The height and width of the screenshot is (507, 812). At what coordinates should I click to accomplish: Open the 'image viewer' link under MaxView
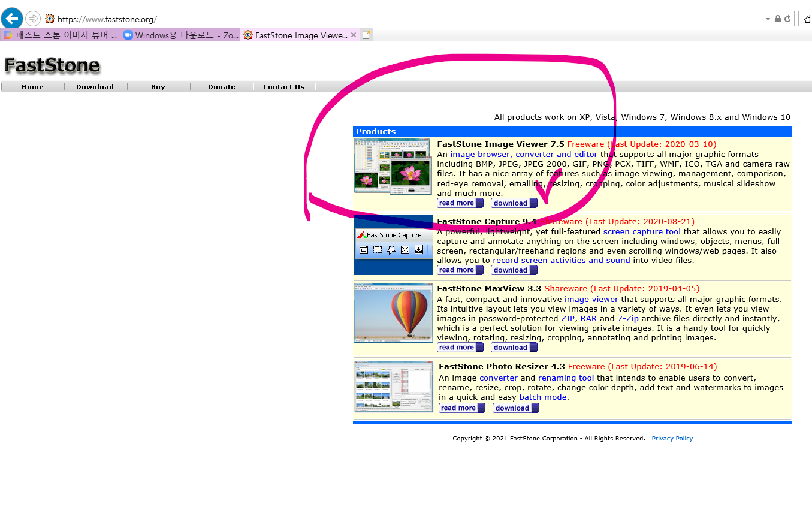(591, 299)
